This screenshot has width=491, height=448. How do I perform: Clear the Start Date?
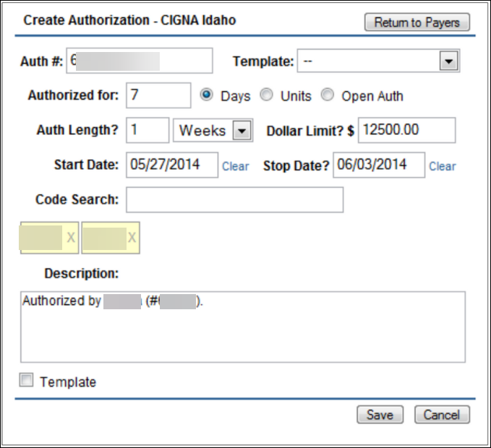236,166
